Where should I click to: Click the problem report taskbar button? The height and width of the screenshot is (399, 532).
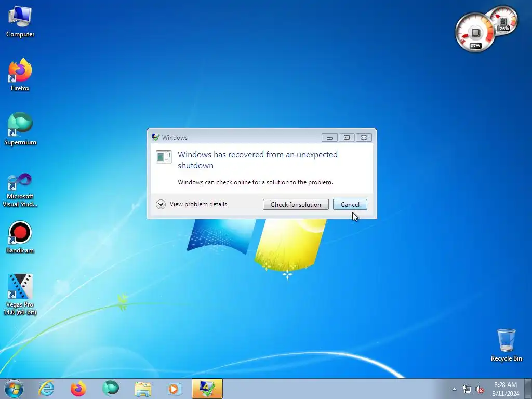[x=207, y=389]
